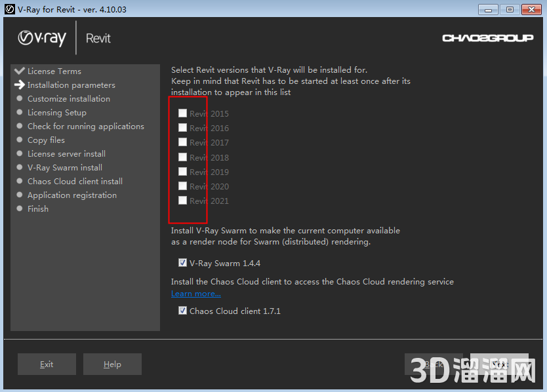Close the V-Ray for Revit installer window
Viewport: 547px width, 392px height.
(530, 9)
